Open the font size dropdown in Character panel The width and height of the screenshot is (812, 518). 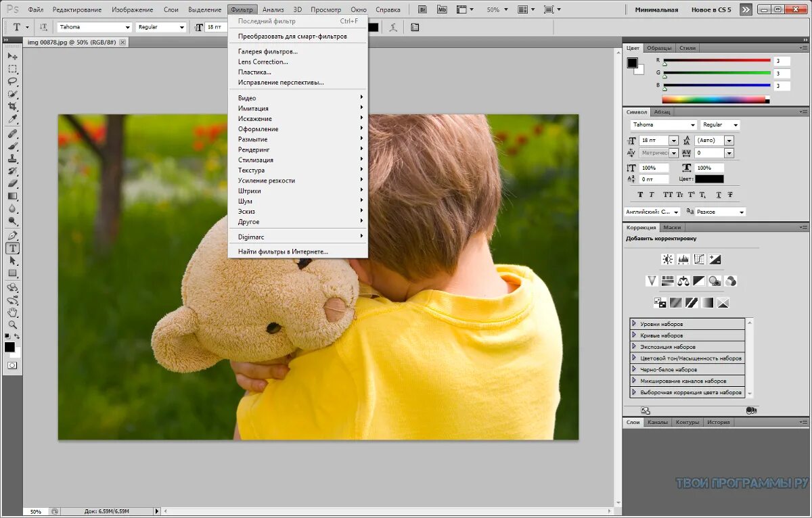tap(673, 141)
